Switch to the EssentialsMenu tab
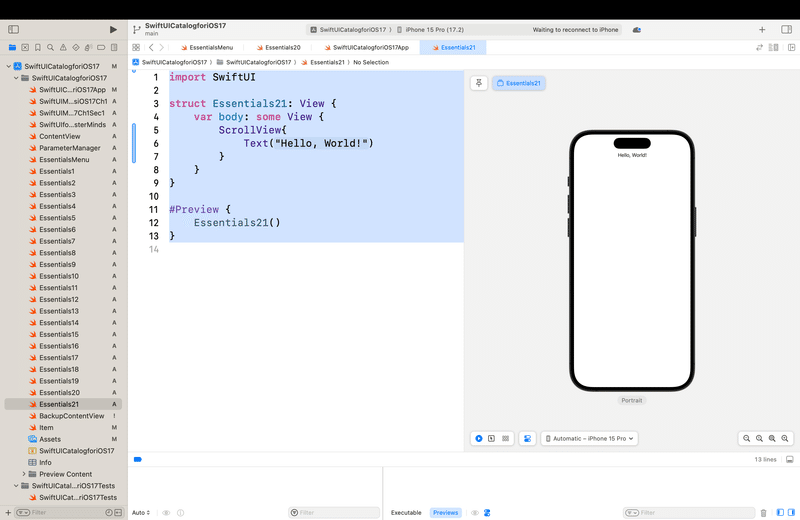 click(x=207, y=47)
